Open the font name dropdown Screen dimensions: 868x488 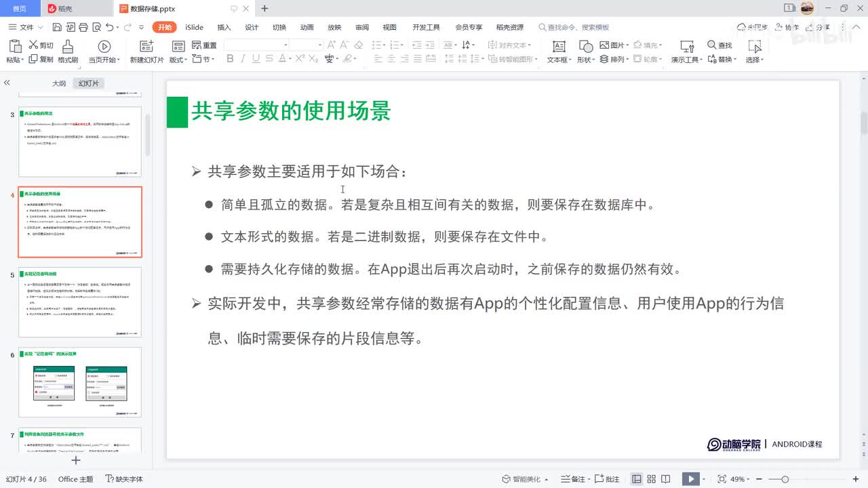click(286, 45)
